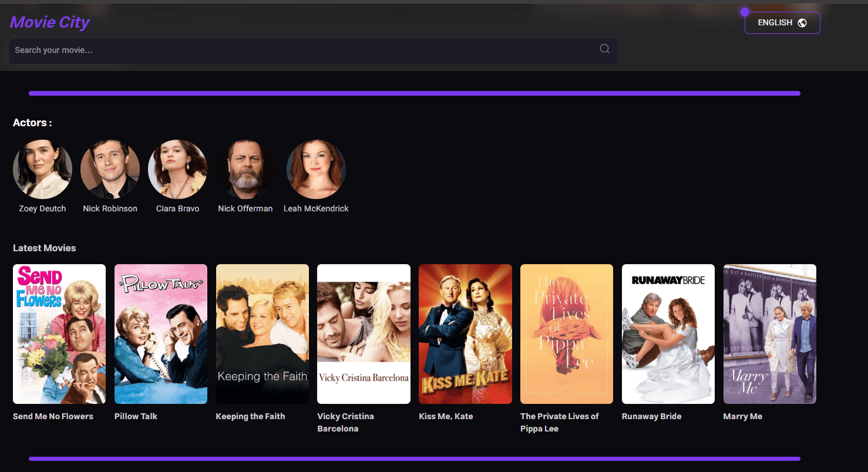The image size is (868, 472).
Task: Open Nick Robinson's actor portrait
Action: coord(110,170)
